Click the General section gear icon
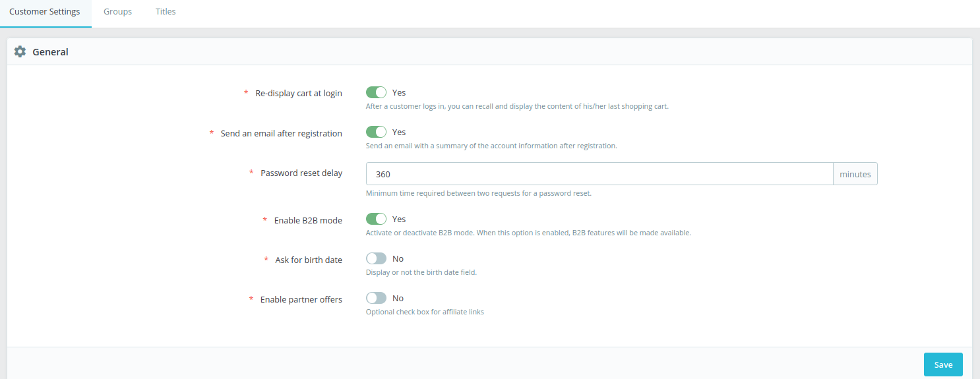This screenshot has height=379, width=980. [x=20, y=51]
